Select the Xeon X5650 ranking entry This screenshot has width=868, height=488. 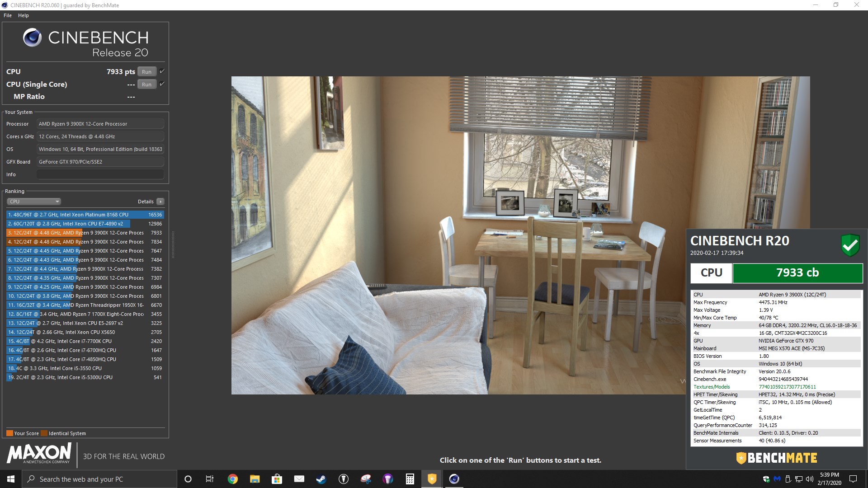point(85,332)
